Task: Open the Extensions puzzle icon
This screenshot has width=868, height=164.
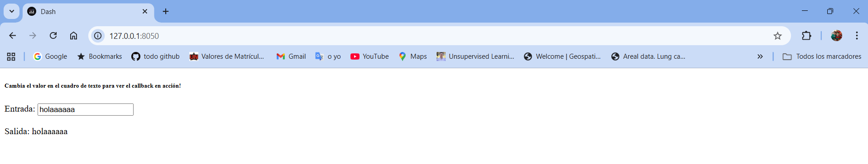Action: [x=806, y=36]
